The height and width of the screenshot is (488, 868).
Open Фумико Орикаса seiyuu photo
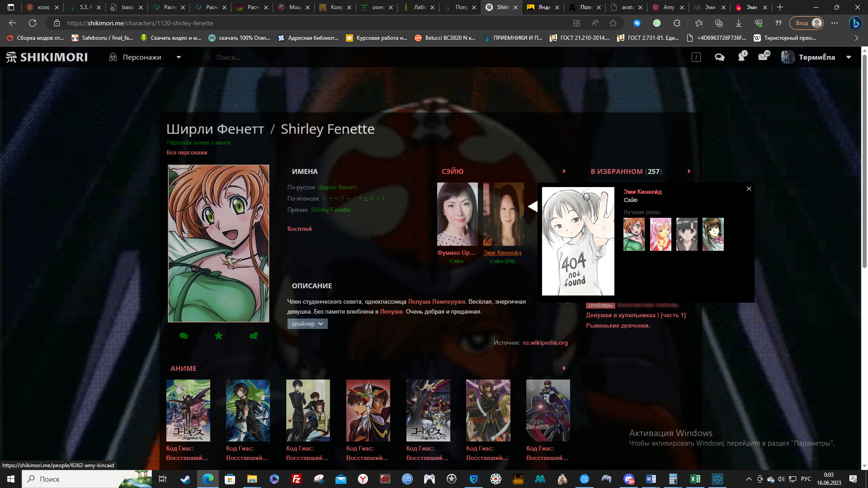pyautogui.click(x=457, y=214)
